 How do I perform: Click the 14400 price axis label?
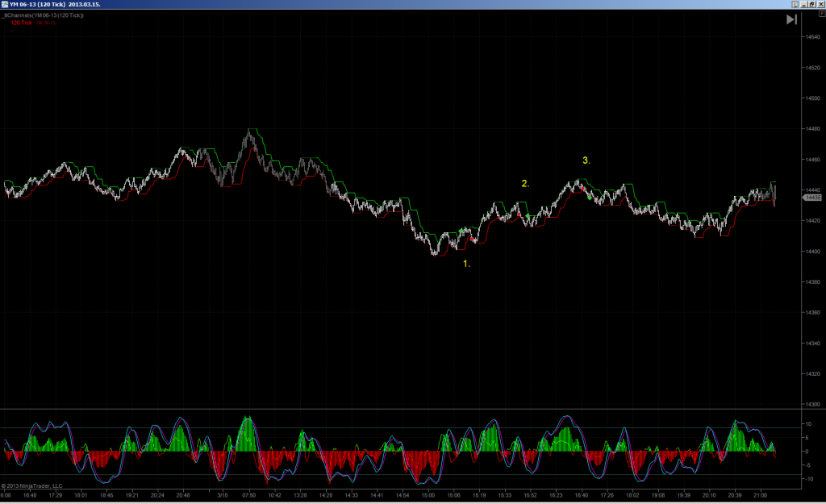point(812,252)
